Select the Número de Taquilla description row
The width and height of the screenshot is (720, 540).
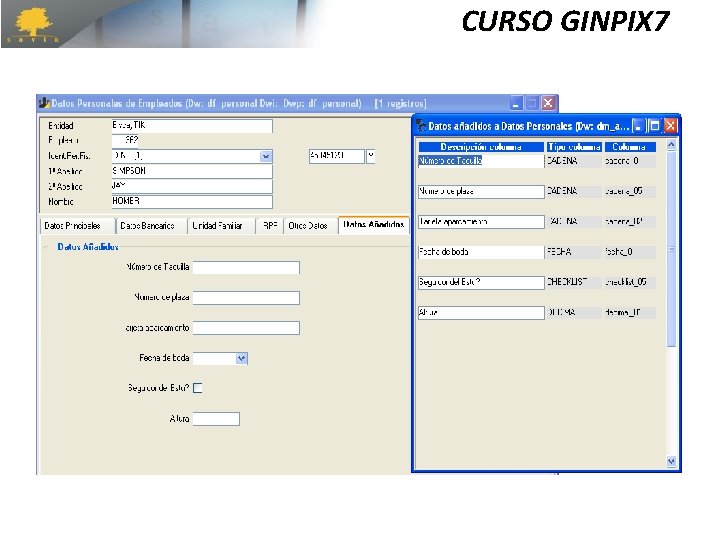pyautogui.click(x=481, y=161)
